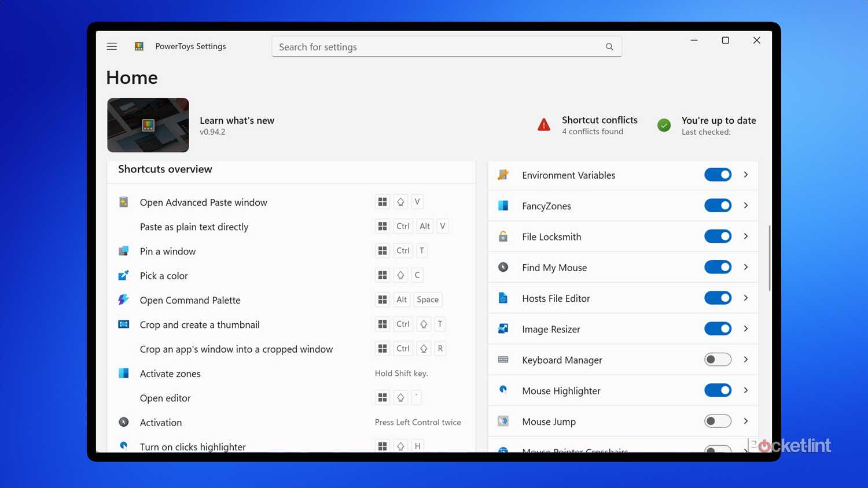Image resolution: width=868 pixels, height=488 pixels.
Task: Click the Learn what's new thumbnail image
Action: pyautogui.click(x=148, y=125)
